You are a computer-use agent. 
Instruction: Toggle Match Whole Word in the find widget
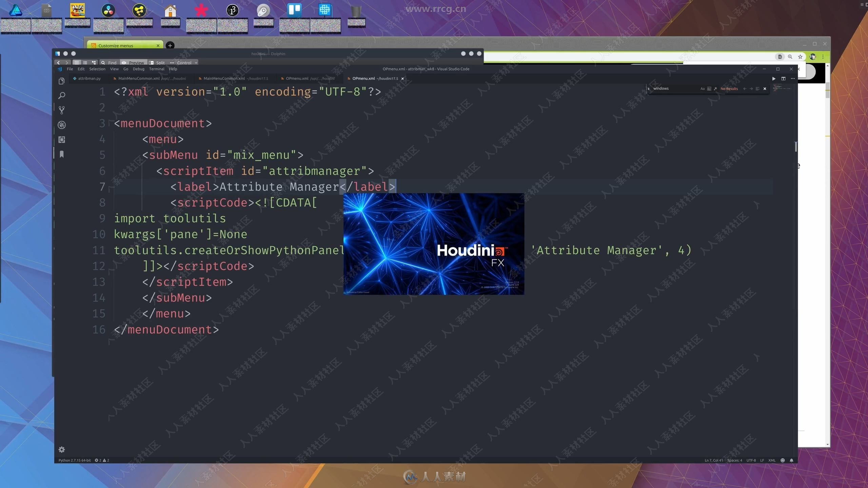(x=709, y=89)
